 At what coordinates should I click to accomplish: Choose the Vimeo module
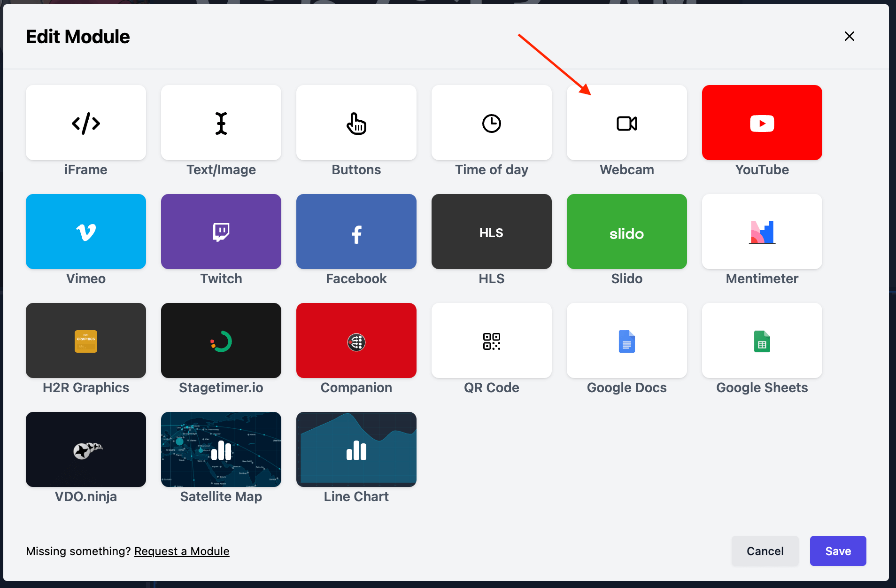85,232
